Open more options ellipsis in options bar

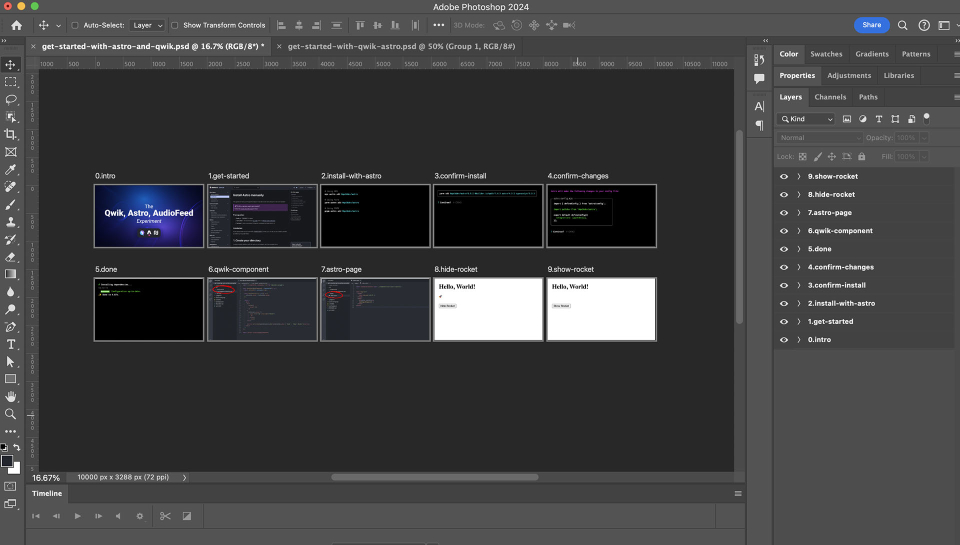pos(438,25)
